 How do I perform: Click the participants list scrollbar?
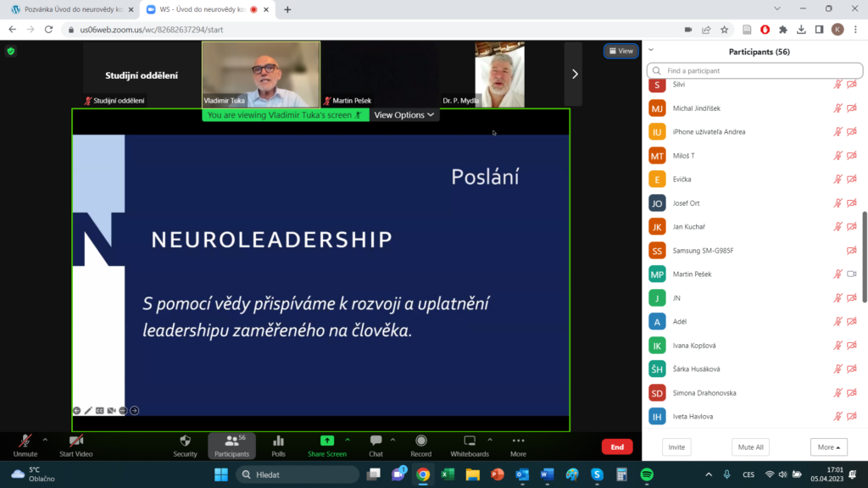click(x=864, y=258)
